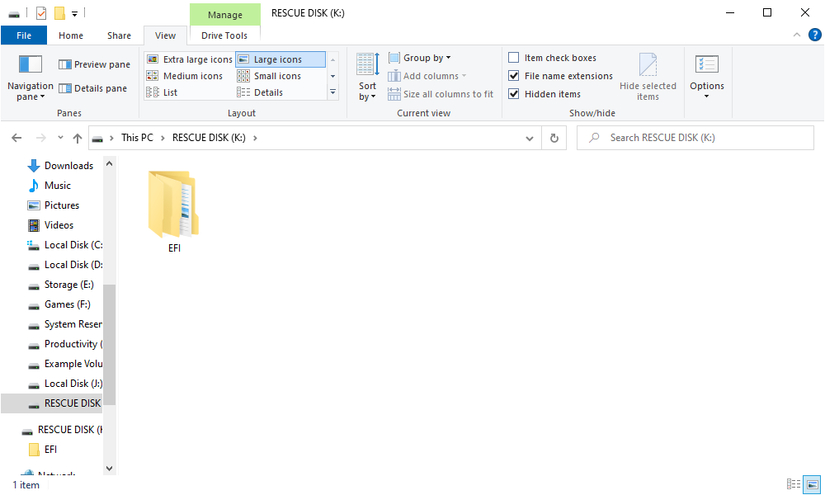Click the navigation pane scroll up arrow
Viewport: 825px width, 495px height.
pos(109,164)
